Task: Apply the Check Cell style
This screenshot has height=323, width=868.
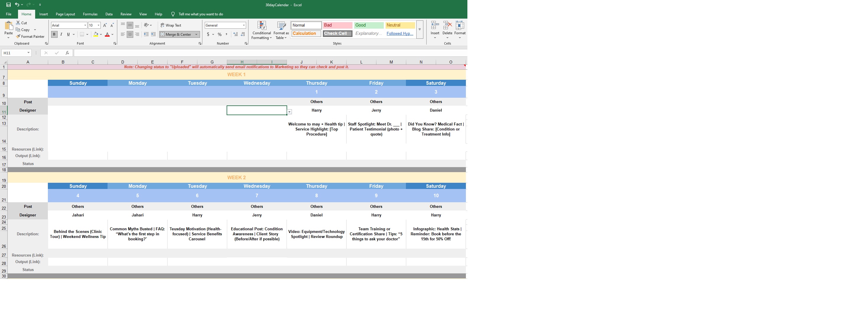Action: (337, 33)
